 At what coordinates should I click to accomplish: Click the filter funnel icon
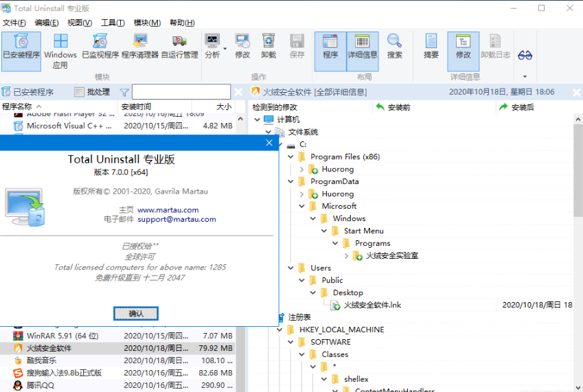124,92
